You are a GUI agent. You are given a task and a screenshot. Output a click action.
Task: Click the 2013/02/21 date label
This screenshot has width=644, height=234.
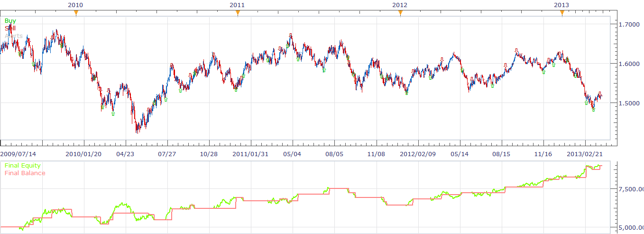pyautogui.click(x=584, y=154)
